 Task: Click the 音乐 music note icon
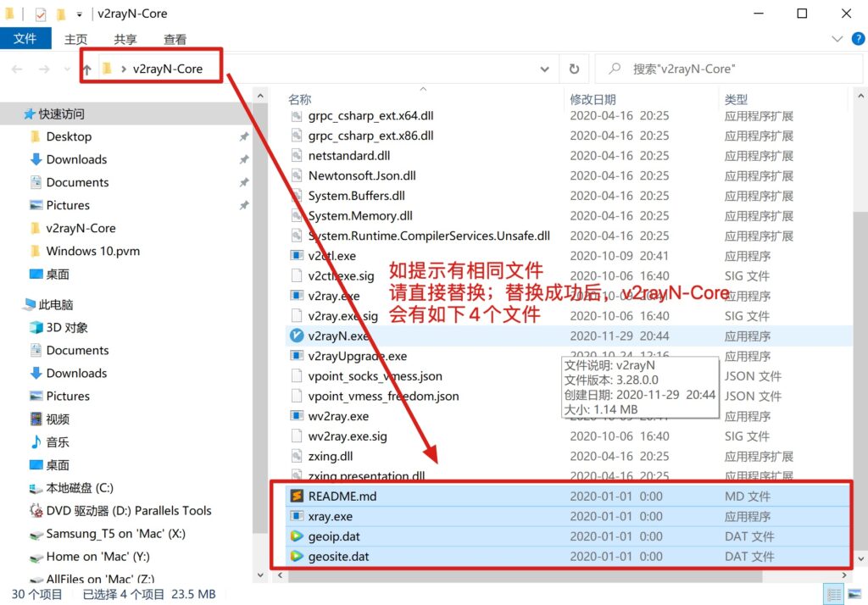tap(36, 441)
